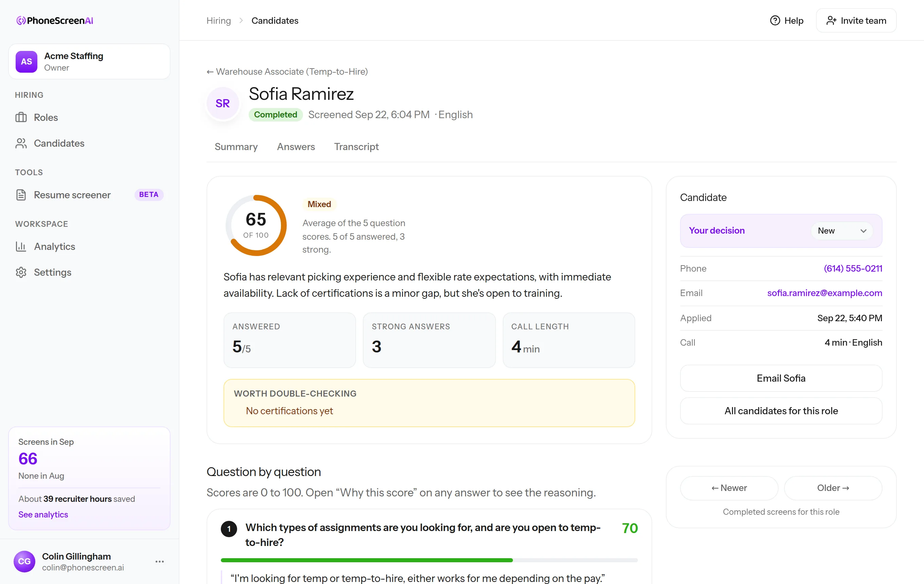Click the question 1 number badge
This screenshot has width=924, height=584.
[x=229, y=529]
